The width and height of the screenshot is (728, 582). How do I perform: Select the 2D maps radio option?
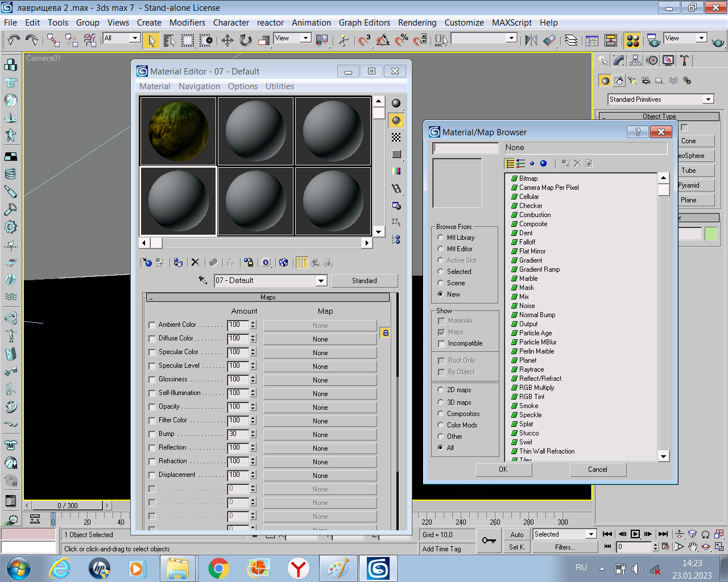click(x=440, y=390)
